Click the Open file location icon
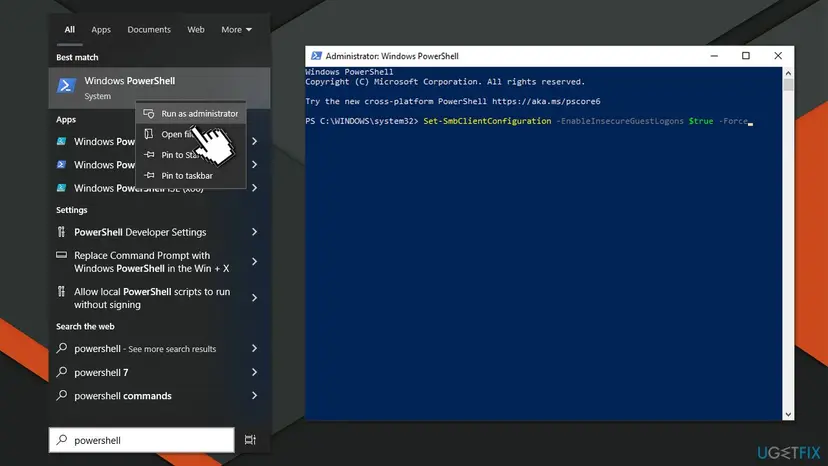Image resolution: width=828 pixels, height=466 pixels. [149, 134]
